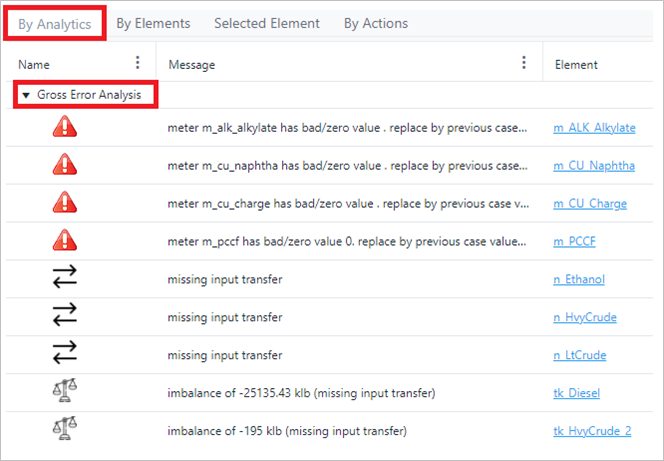Image resolution: width=664 pixels, height=461 pixels.
Task: Collapse the Gross Error Analysis group
Action: (26, 95)
